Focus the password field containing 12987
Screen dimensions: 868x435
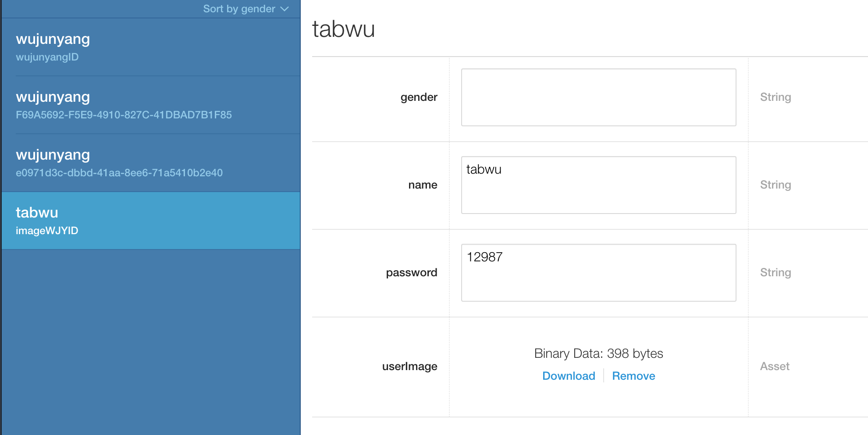click(598, 273)
